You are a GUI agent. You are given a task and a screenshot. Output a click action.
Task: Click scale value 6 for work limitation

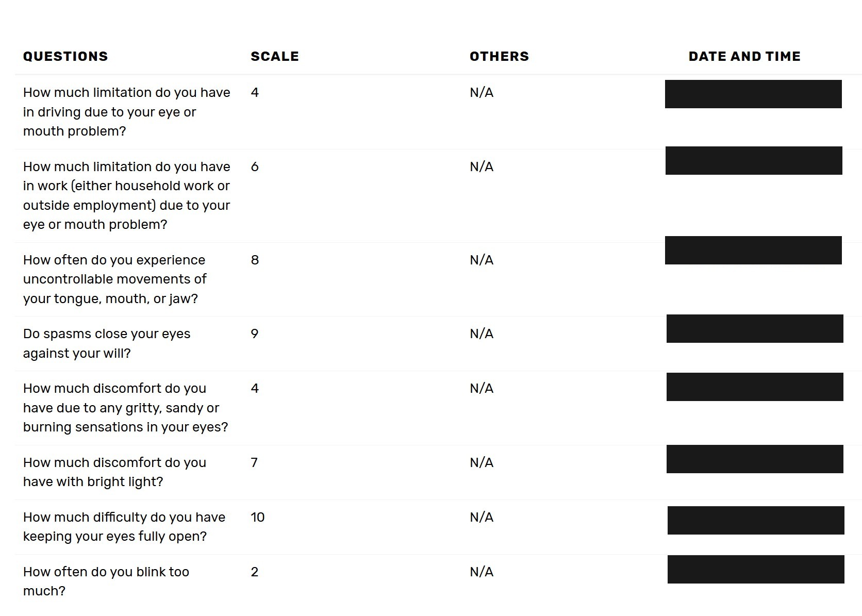click(x=255, y=167)
